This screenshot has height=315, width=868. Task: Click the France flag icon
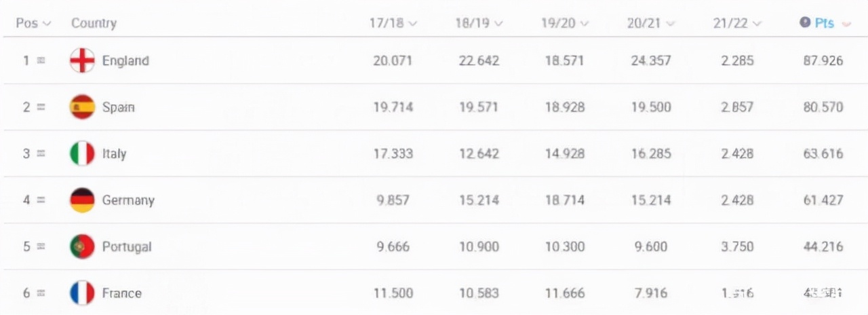point(82,293)
